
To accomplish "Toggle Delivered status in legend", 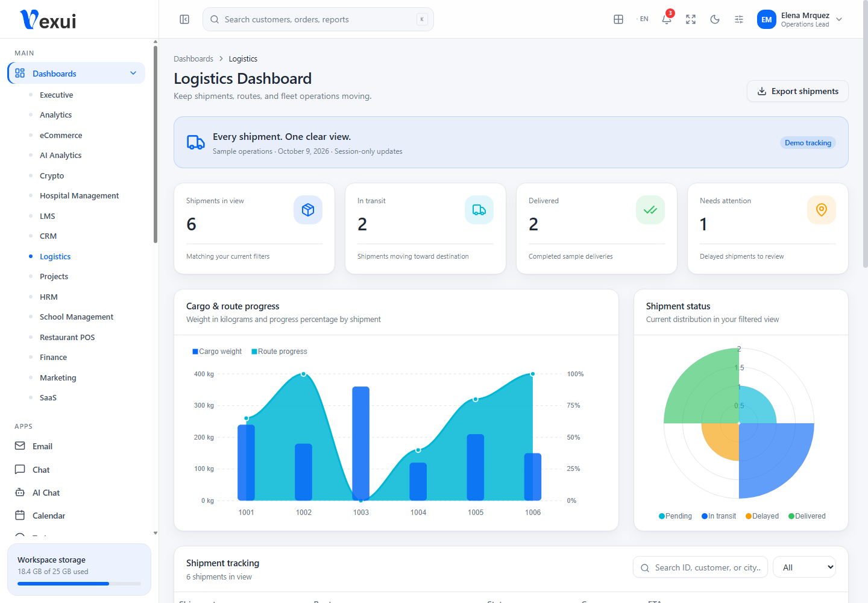I will click(807, 516).
